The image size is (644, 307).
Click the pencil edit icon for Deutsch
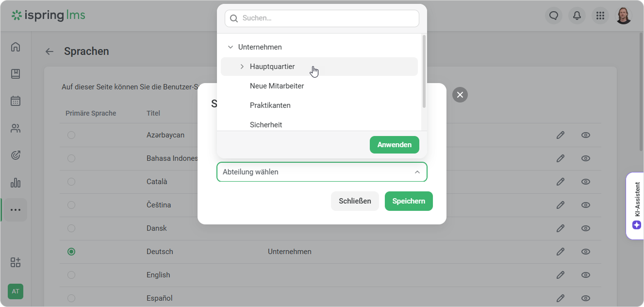click(560, 252)
